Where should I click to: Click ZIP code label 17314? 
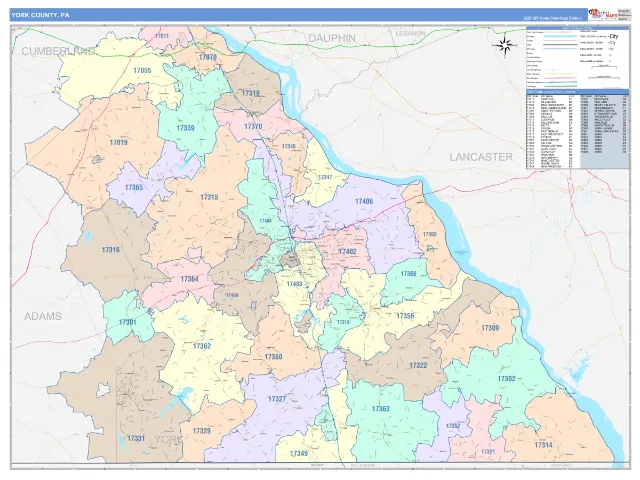543,445
